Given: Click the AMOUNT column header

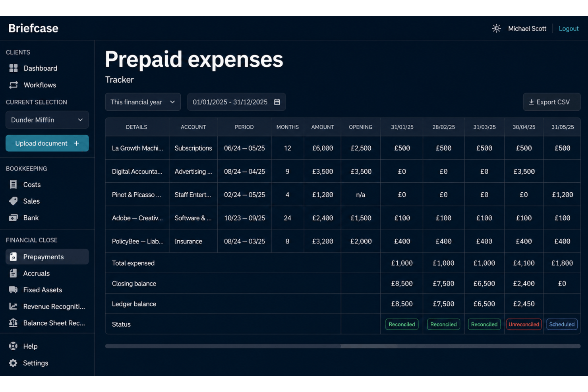Looking at the screenshot, I should coord(323,127).
